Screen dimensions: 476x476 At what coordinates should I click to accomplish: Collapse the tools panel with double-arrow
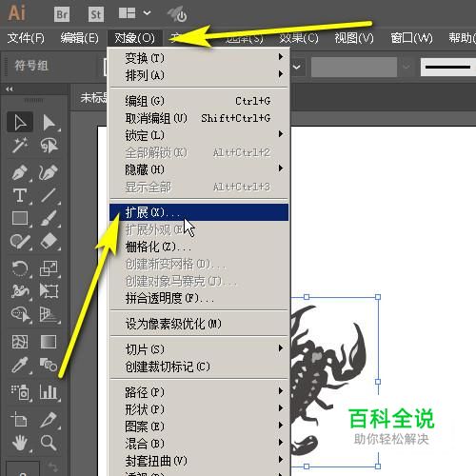pyautogui.click(x=10, y=89)
